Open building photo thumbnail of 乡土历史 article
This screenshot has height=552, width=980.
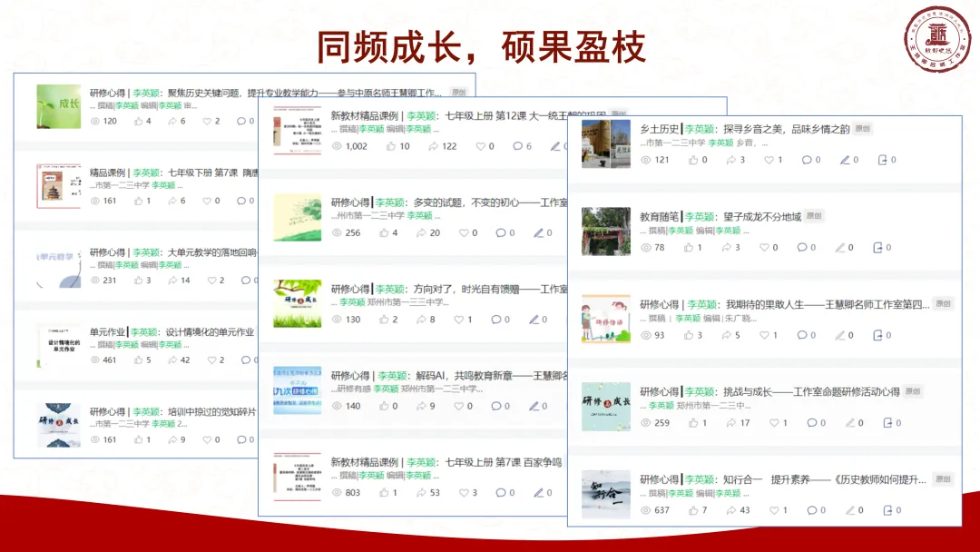coord(606,144)
